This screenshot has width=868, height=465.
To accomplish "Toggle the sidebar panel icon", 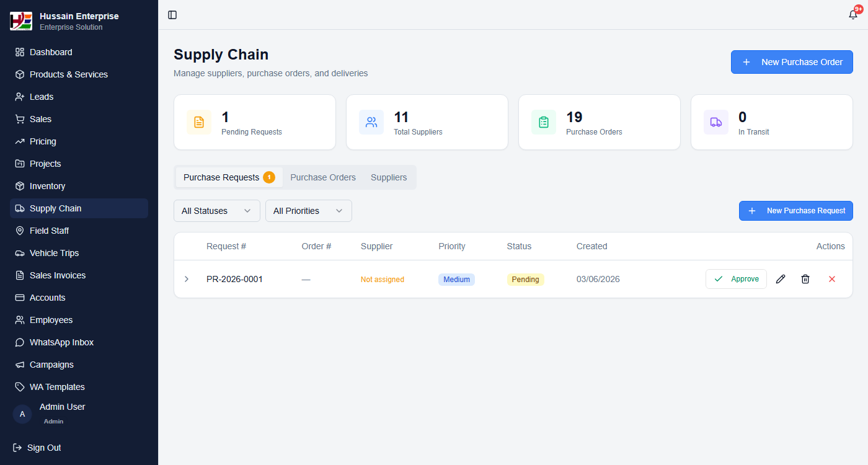I will (172, 15).
